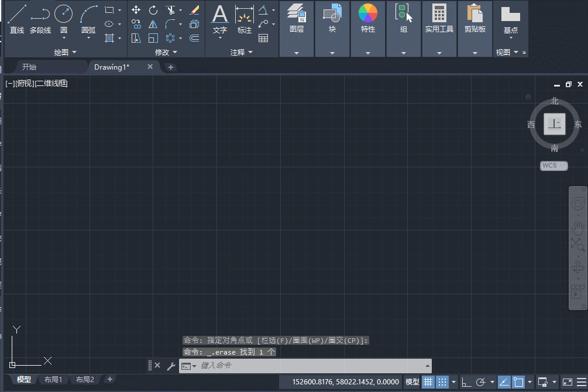
Task: Toggle 模型 space button in status bar
Action: tap(412, 382)
